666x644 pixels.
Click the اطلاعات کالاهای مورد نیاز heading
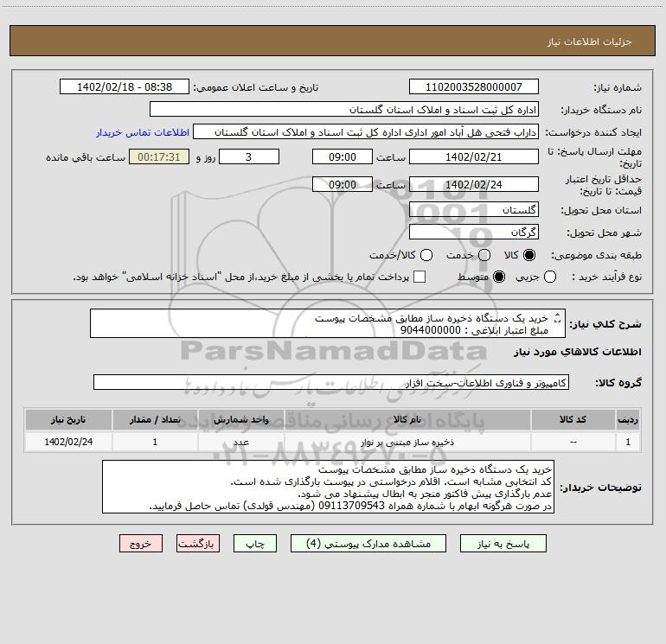577,352
